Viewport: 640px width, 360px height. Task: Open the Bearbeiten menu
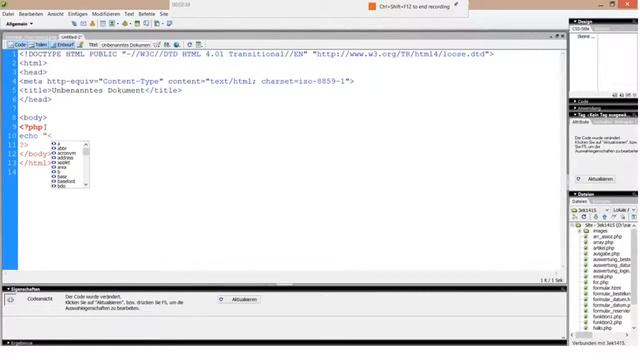31,14
